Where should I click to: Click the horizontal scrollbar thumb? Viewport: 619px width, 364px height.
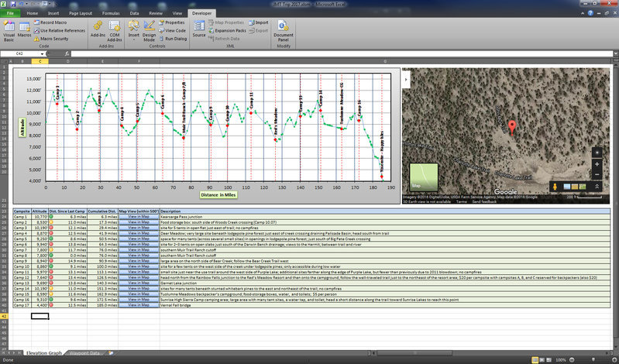click(414, 353)
